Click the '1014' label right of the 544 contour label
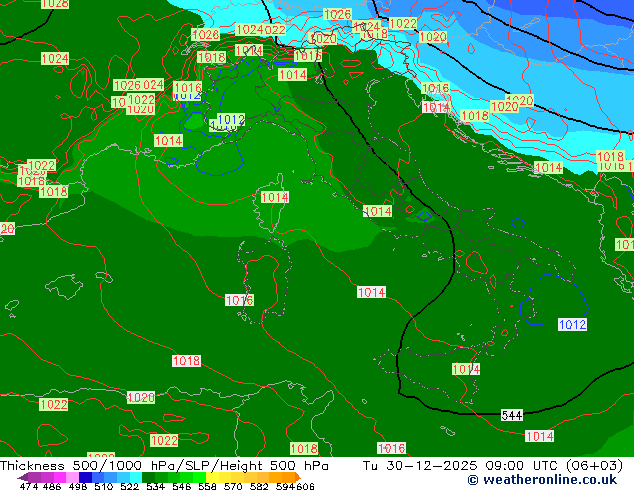This screenshot has width=634, height=490. click(540, 436)
